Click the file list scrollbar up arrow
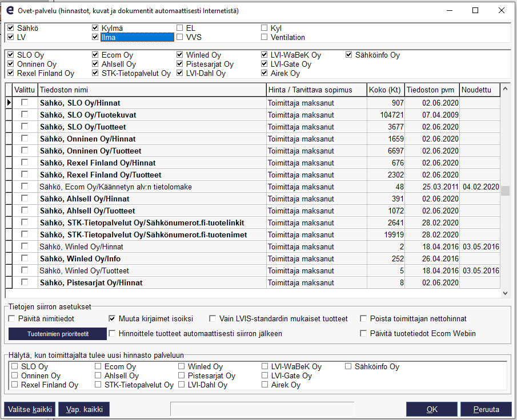Viewport: 517px width, 420px height. coord(505,88)
